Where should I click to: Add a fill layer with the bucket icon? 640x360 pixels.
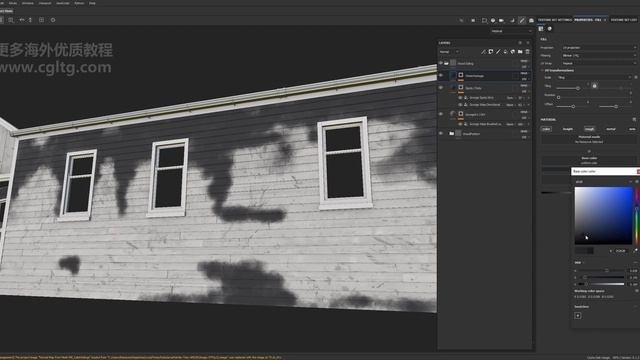click(x=505, y=52)
